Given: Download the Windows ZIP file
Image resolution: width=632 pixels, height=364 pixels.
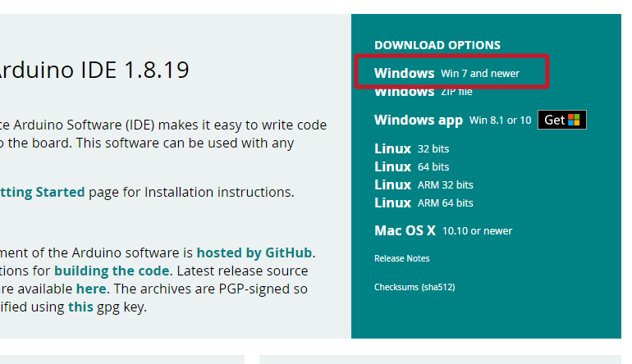Looking at the screenshot, I should (424, 92).
